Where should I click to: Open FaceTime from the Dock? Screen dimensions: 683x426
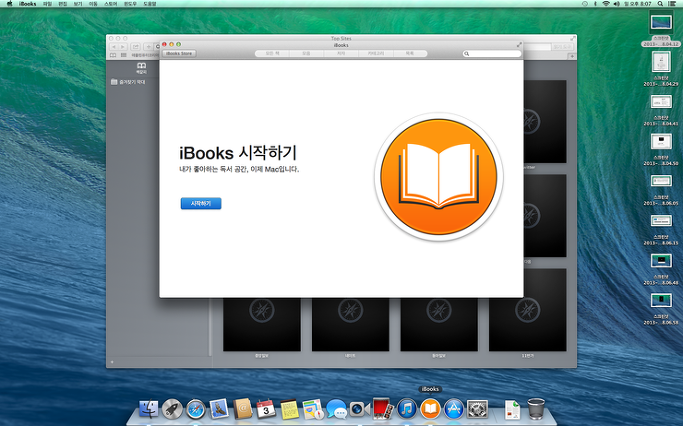[x=360, y=409]
